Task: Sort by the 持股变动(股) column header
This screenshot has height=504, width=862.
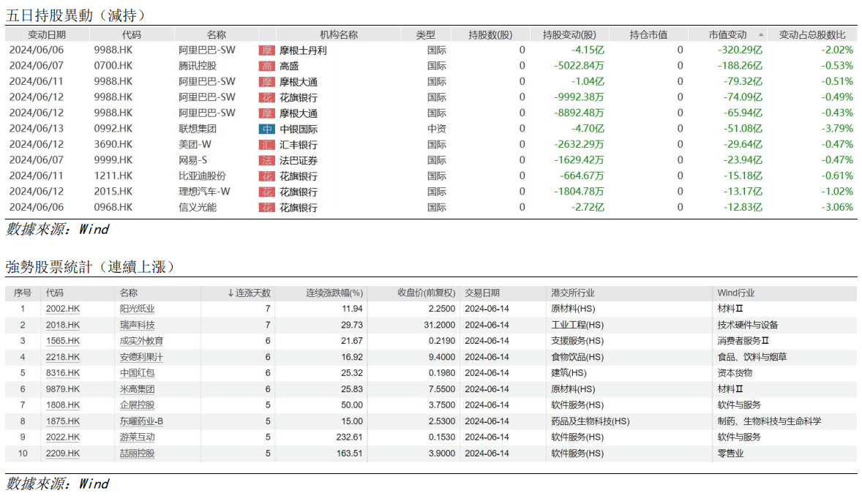Action: click(569, 34)
